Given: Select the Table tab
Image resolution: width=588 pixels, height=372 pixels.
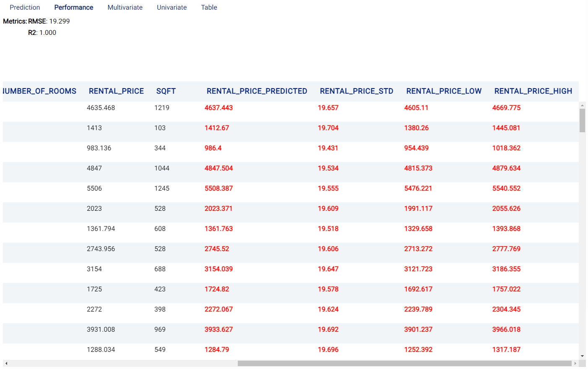Looking at the screenshot, I should tap(209, 8).
